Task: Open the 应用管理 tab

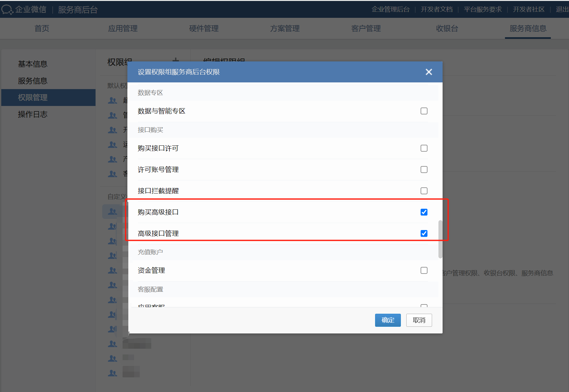Action: pyautogui.click(x=123, y=29)
